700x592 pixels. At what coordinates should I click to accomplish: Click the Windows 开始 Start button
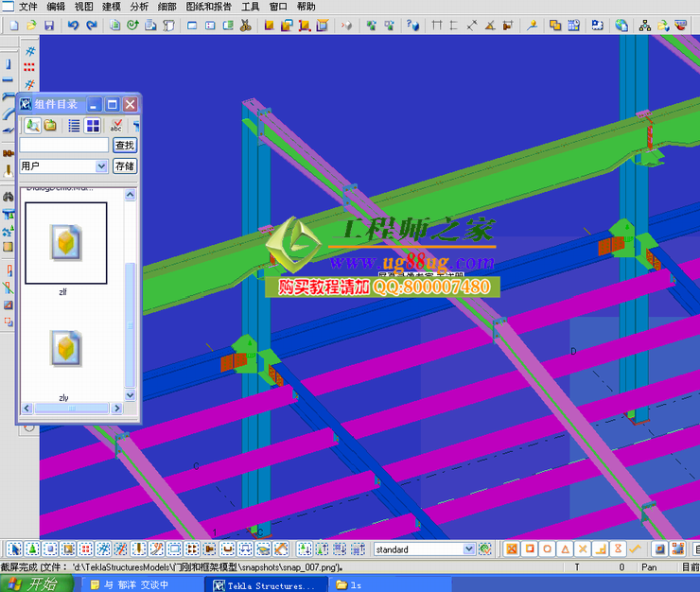(x=35, y=583)
